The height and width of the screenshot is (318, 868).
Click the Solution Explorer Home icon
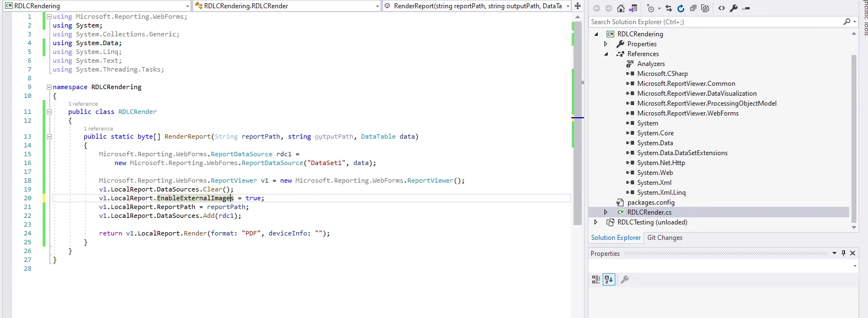[621, 8]
